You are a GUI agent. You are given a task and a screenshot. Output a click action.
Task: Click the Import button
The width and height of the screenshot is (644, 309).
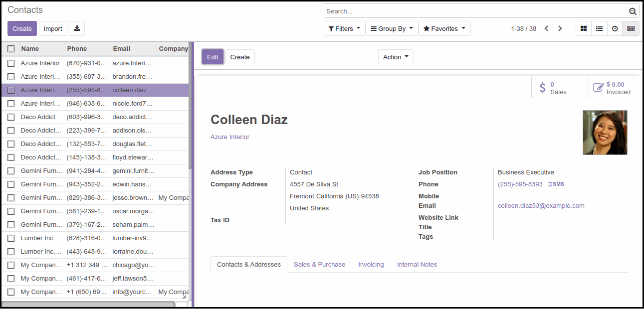pyautogui.click(x=53, y=28)
